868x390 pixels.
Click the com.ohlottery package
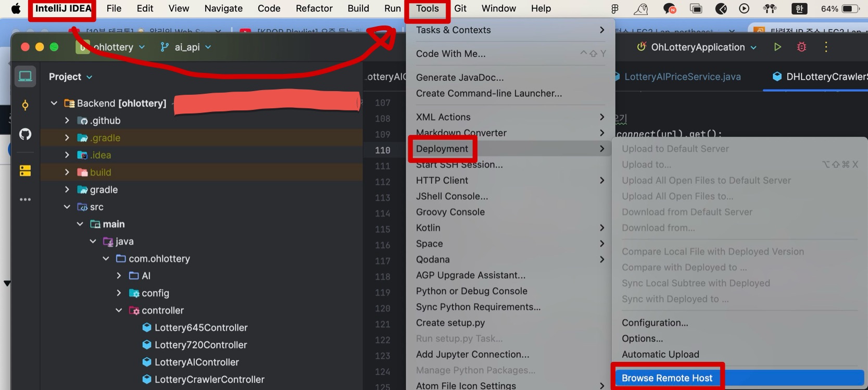pyautogui.click(x=159, y=259)
